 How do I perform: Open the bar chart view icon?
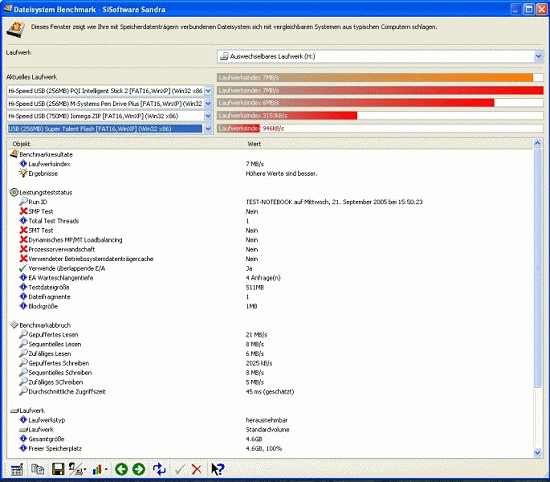tap(99, 469)
